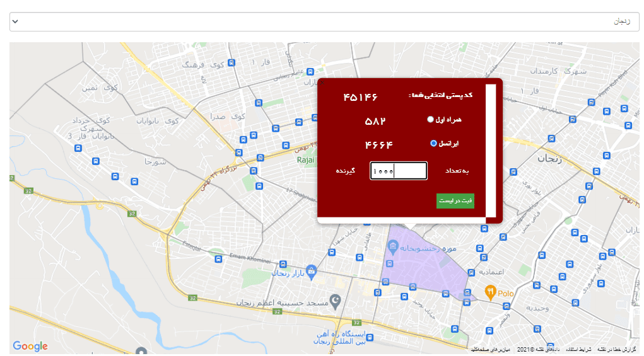Open the زنجان city dropdown
The width and height of the screenshot is (644, 356).
click(324, 21)
